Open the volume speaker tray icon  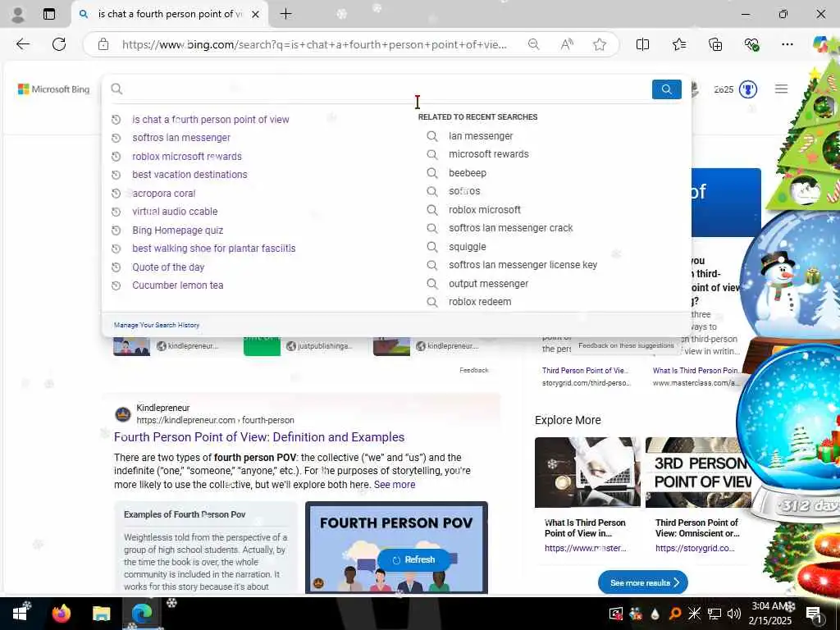tap(734, 614)
